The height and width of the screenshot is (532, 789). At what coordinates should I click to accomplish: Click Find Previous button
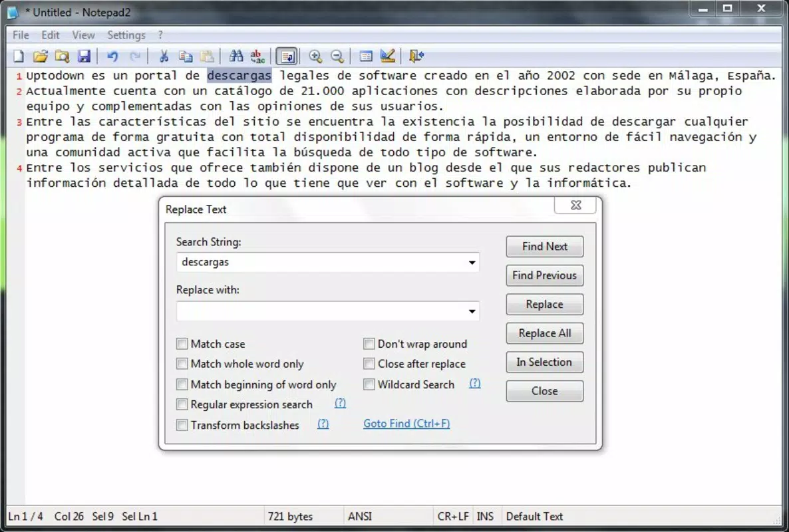pyautogui.click(x=544, y=275)
